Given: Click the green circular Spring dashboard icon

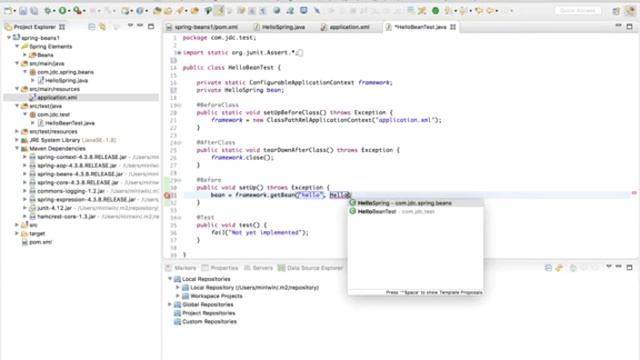Looking at the screenshot, I should (x=436, y=11).
